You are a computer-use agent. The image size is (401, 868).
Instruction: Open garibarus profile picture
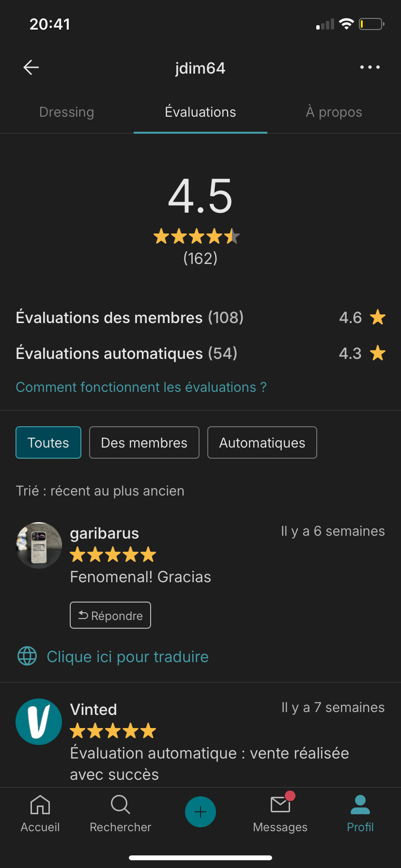click(39, 545)
